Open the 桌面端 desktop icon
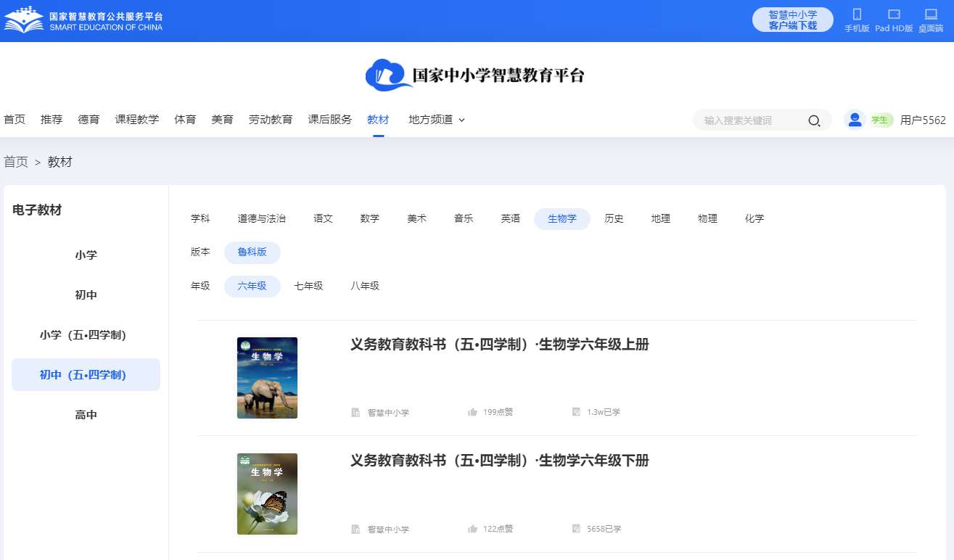The height and width of the screenshot is (560, 954). pos(931,14)
